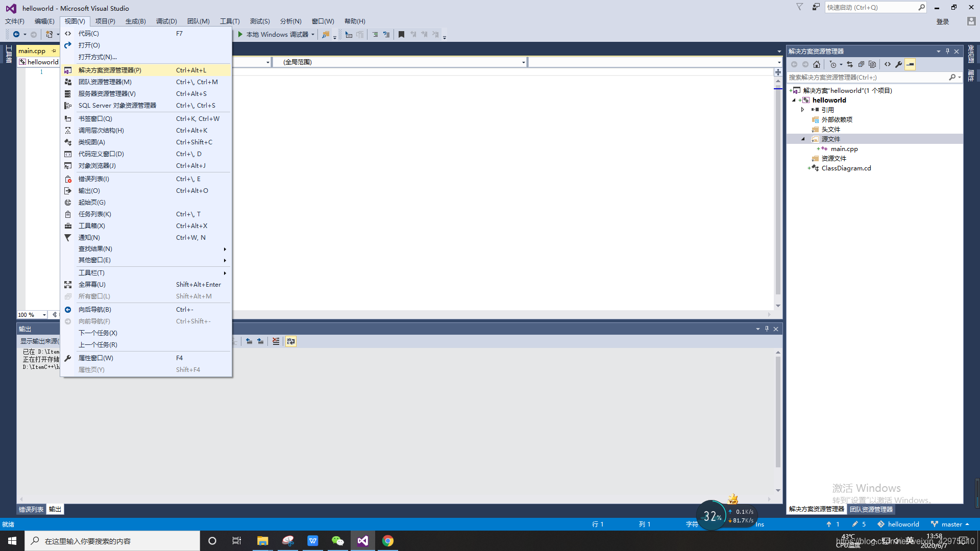Toggle the Preview Selected Items button
980x551 pixels.
coord(910,64)
